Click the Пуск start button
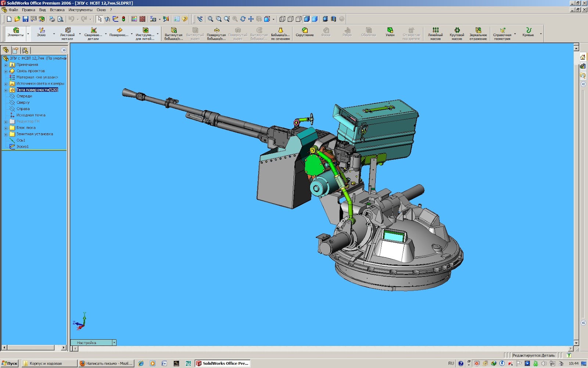Screen dimensions: 588x368 (x=10, y=363)
